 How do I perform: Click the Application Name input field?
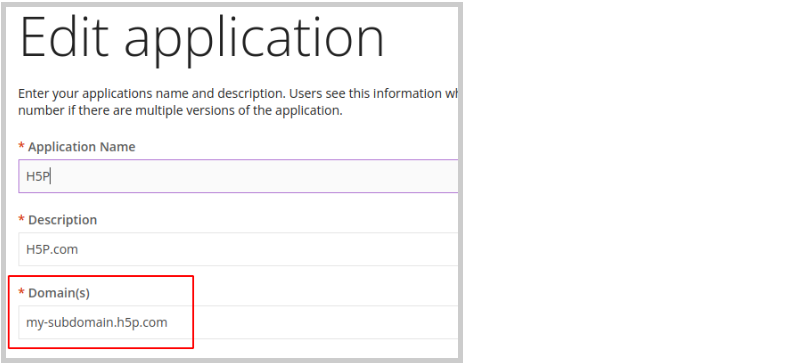click(x=238, y=176)
